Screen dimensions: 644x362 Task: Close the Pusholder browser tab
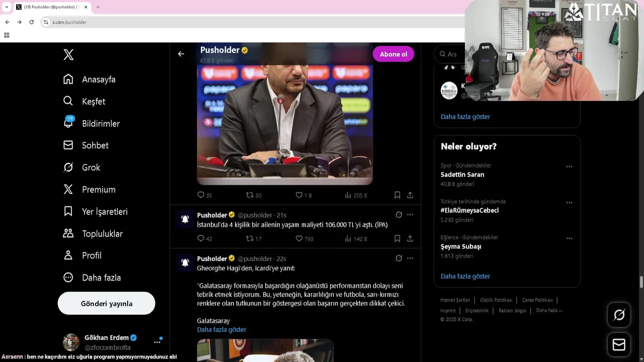(x=86, y=7)
